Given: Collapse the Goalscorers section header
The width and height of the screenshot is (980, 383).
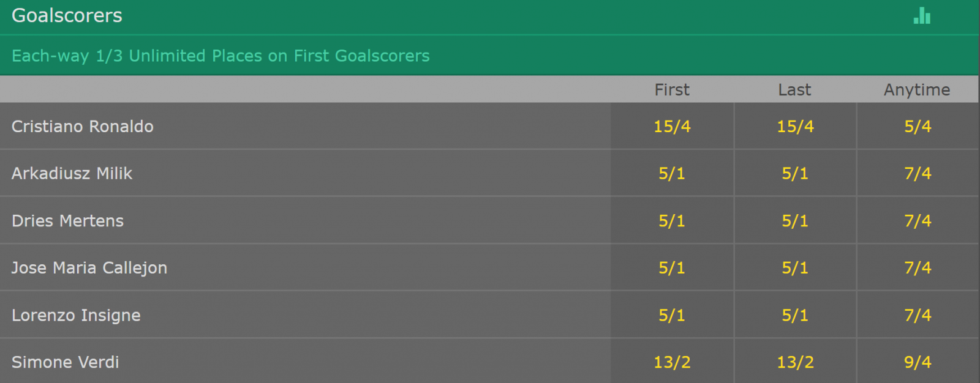Looking at the screenshot, I should click(490, 17).
